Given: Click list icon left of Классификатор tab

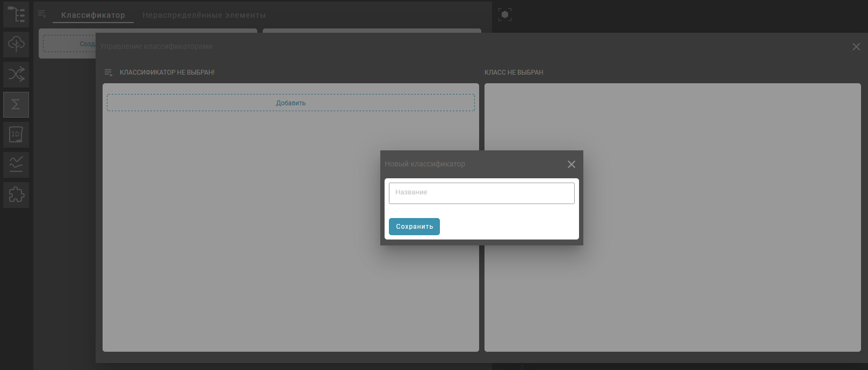Looking at the screenshot, I should (x=42, y=14).
